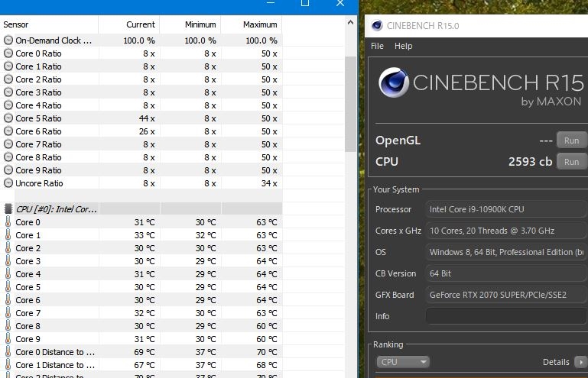
Task: Open the CPU ranking dropdown
Action: point(403,362)
